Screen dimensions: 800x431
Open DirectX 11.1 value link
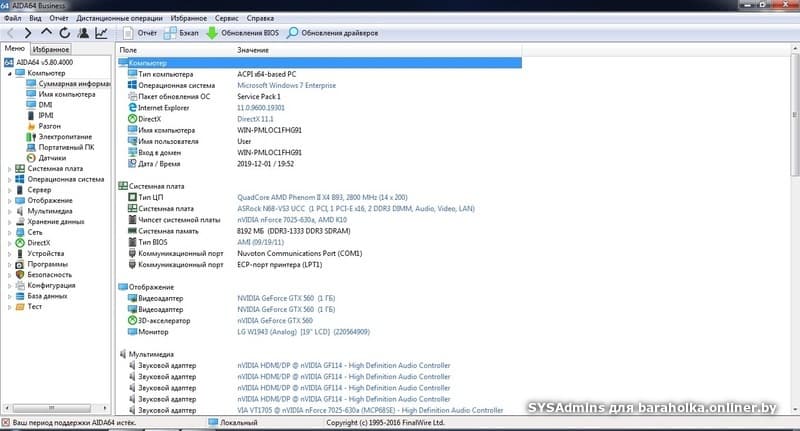(255, 119)
